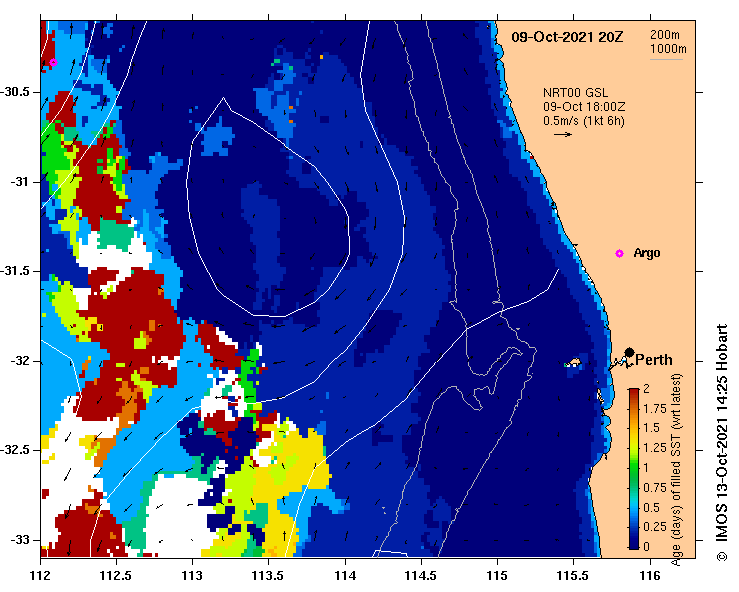Click the latitude label -30.5
The height and width of the screenshot is (592, 739).
(15, 92)
